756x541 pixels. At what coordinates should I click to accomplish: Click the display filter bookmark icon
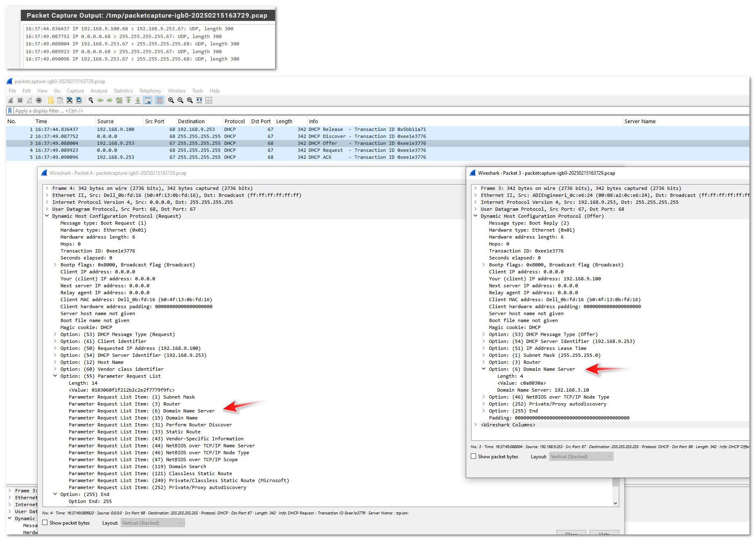click(x=10, y=111)
